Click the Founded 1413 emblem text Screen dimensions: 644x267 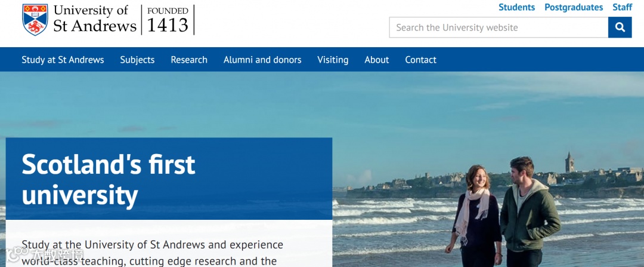click(x=168, y=20)
